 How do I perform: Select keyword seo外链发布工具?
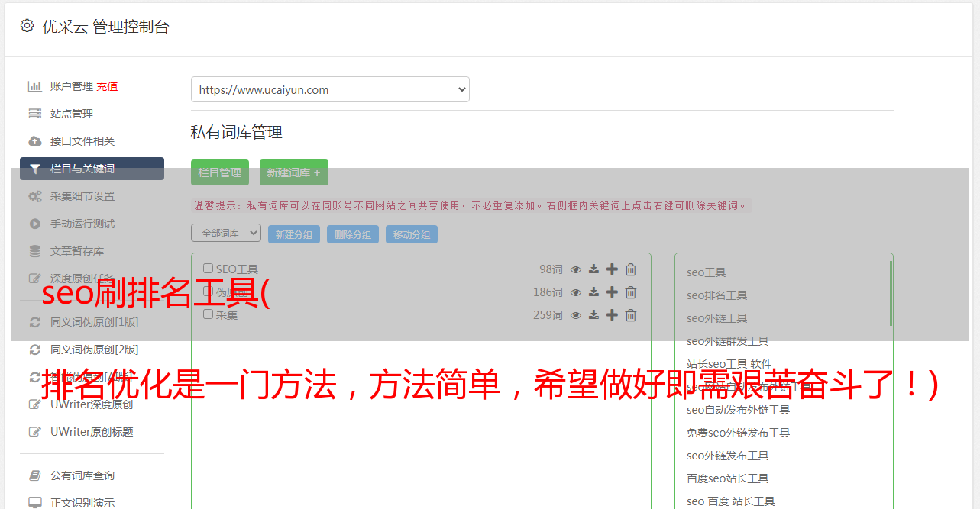(x=728, y=456)
